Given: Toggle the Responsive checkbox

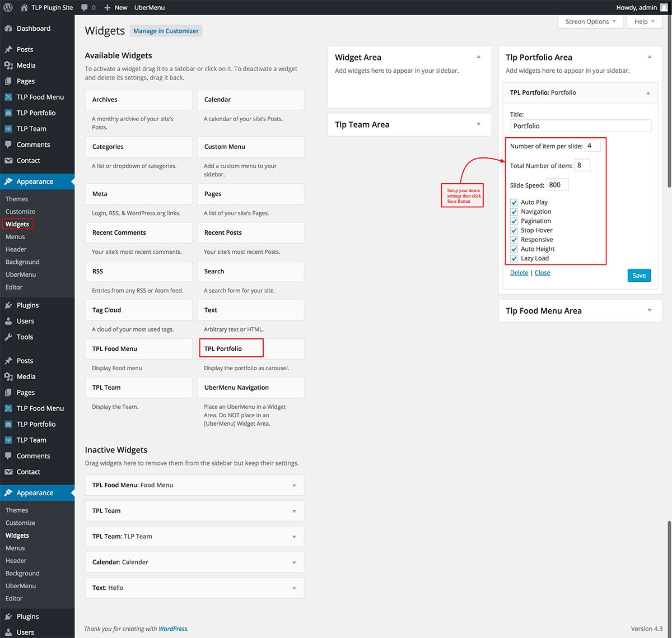Looking at the screenshot, I should pos(514,240).
